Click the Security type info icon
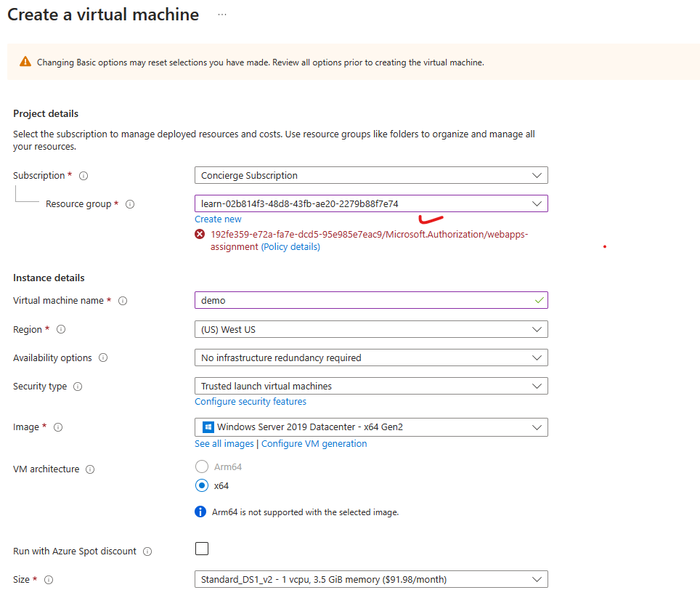 (x=78, y=387)
